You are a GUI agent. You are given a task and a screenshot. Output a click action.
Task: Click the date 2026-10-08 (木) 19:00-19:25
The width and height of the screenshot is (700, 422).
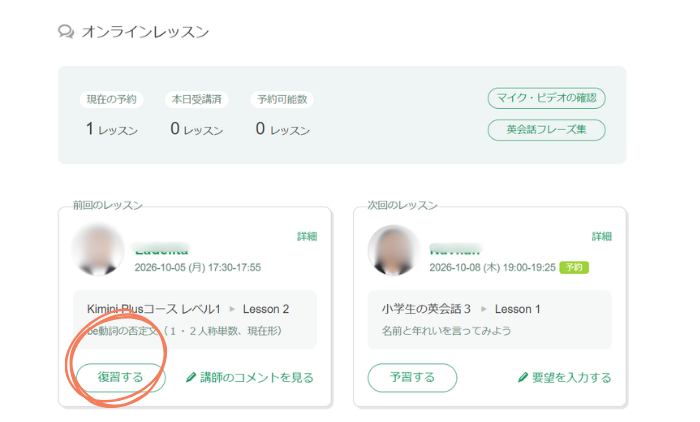coord(492,267)
